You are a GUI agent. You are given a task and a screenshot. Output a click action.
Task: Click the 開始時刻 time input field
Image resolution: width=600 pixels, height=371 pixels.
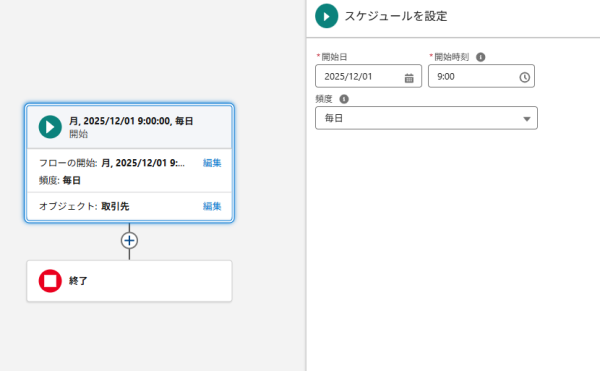pos(481,76)
